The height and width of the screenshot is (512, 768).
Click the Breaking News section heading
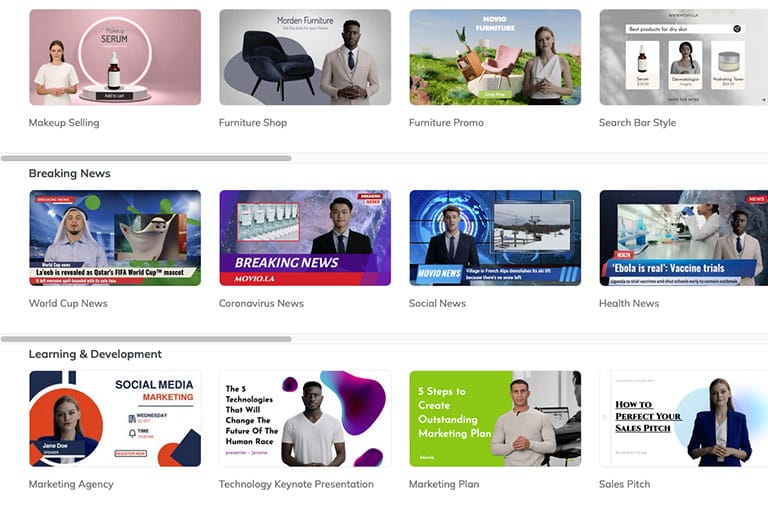pos(69,173)
